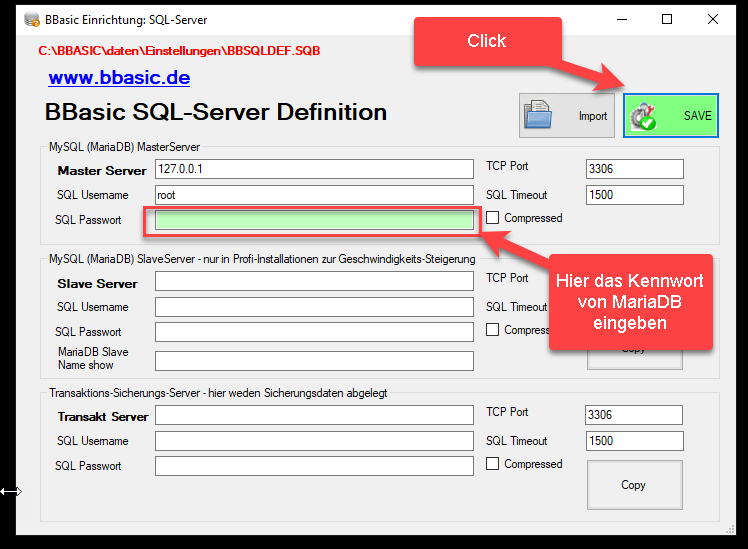Viewport: 748px width, 549px height.
Task: Click the folder icon on Import button
Action: tap(538, 115)
